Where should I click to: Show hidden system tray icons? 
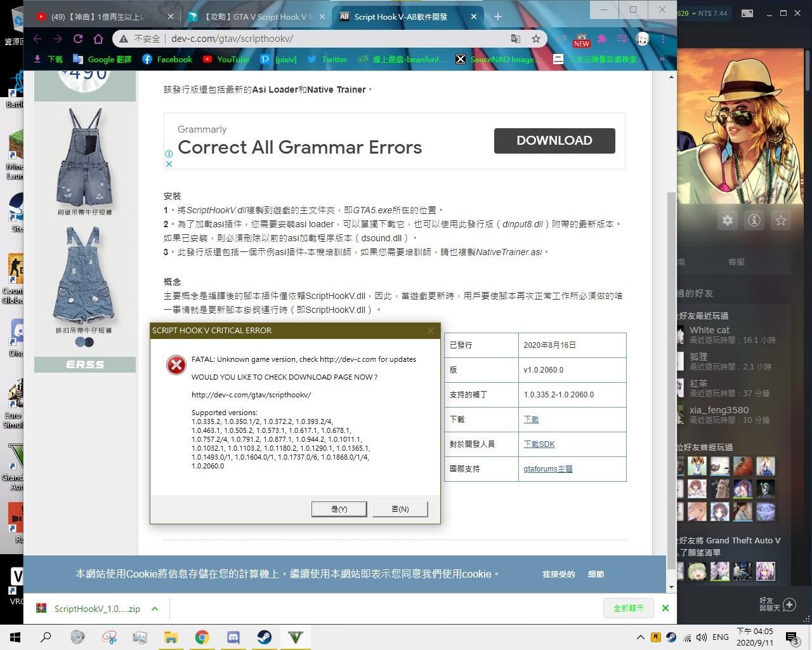(640, 637)
